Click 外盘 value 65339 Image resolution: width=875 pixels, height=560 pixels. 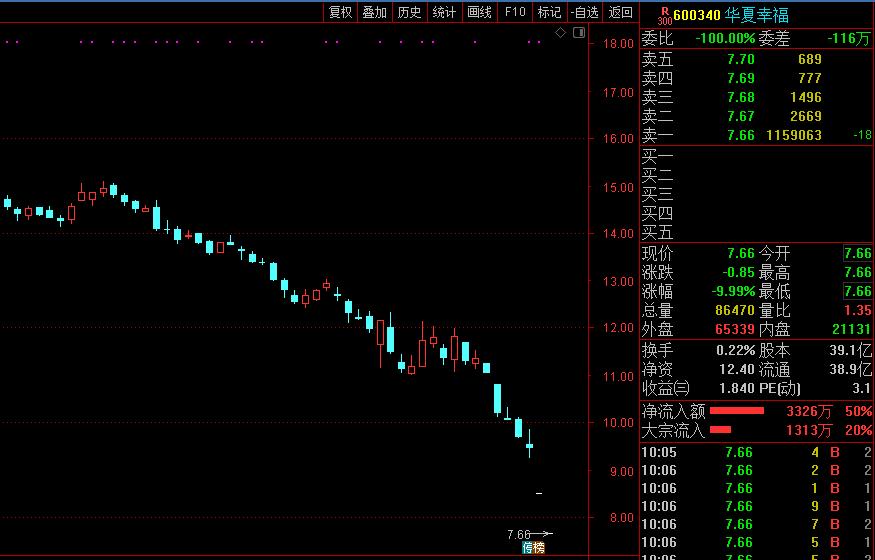(735, 329)
